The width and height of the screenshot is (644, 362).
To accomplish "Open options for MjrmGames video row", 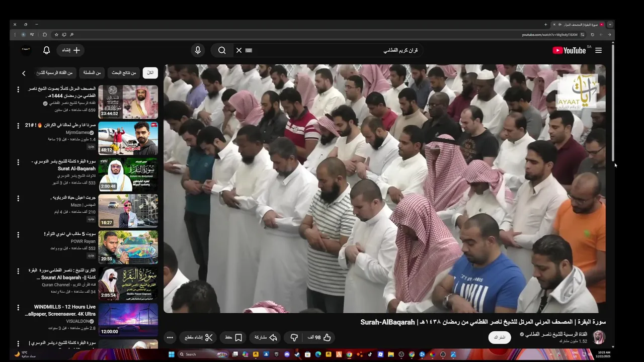I will (x=18, y=126).
